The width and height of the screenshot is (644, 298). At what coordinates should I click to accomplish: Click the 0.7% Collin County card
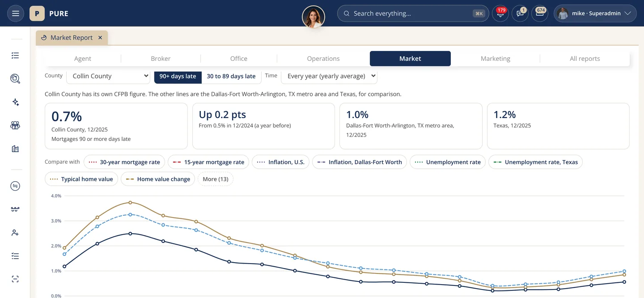(x=116, y=126)
